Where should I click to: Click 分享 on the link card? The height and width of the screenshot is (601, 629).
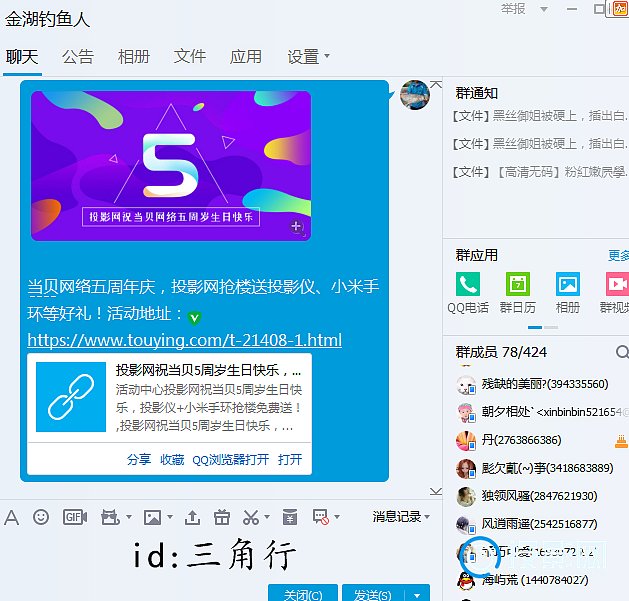coord(139,459)
